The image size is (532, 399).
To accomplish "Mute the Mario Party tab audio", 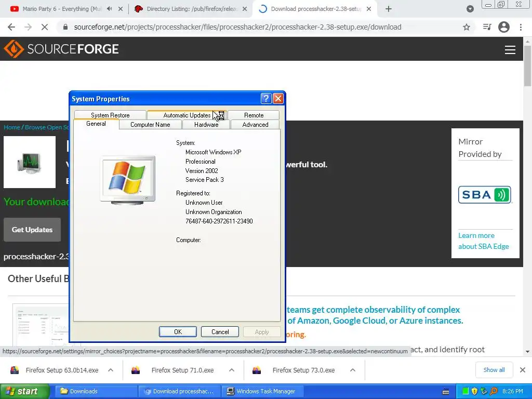I will (x=109, y=9).
